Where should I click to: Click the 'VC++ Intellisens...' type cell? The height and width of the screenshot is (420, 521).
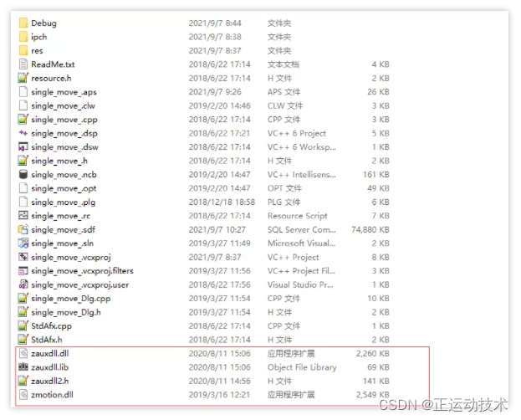[x=302, y=174]
